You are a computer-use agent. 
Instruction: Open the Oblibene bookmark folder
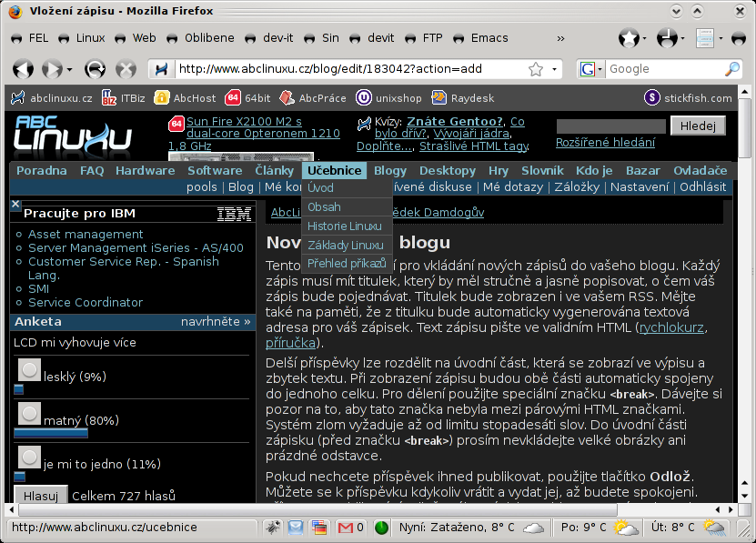(200, 38)
